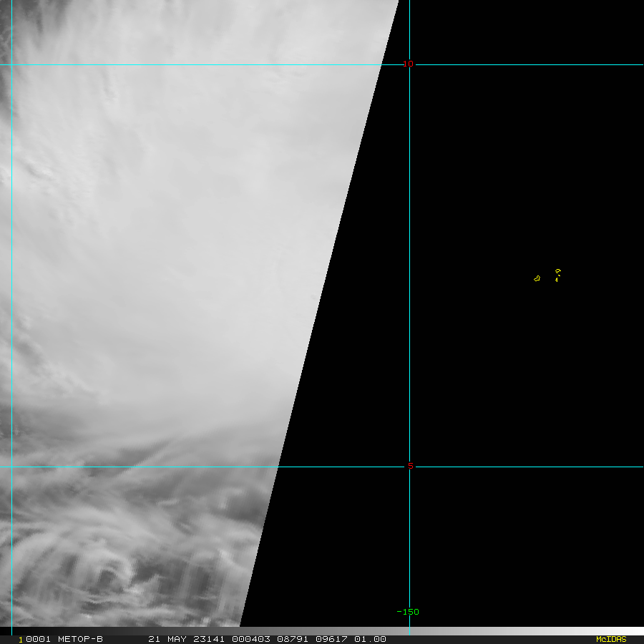Click the small southern yellow island outline
This screenshot has height=644, width=644.
pyautogui.click(x=557, y=280)
